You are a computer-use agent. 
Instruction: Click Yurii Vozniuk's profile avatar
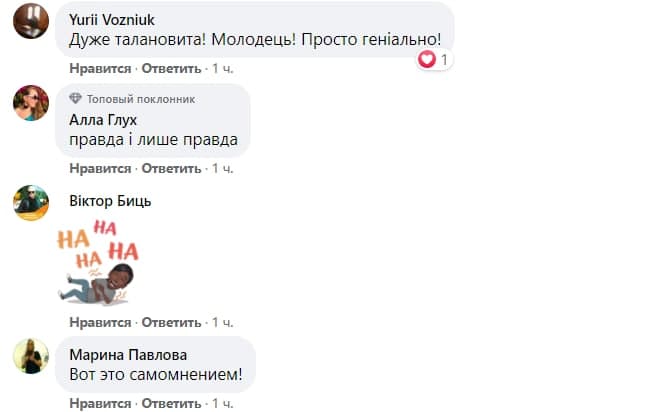tap(31, 21)
